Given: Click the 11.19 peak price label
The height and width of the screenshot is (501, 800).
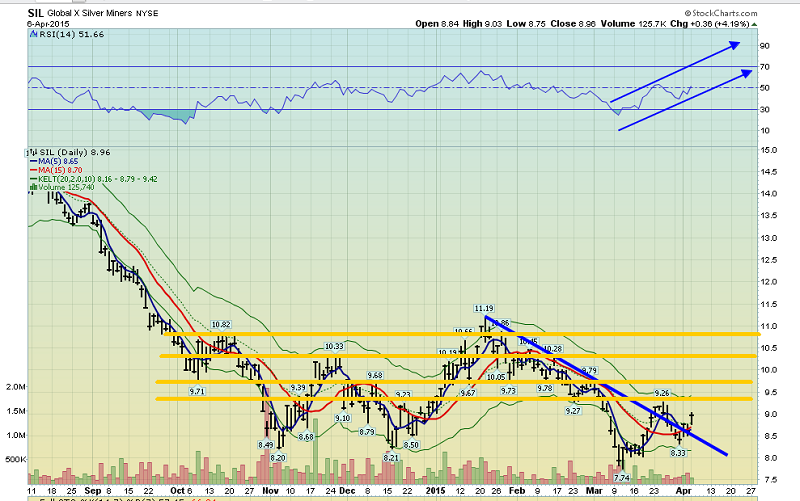Looking at the screenshot, I should 484,308.
